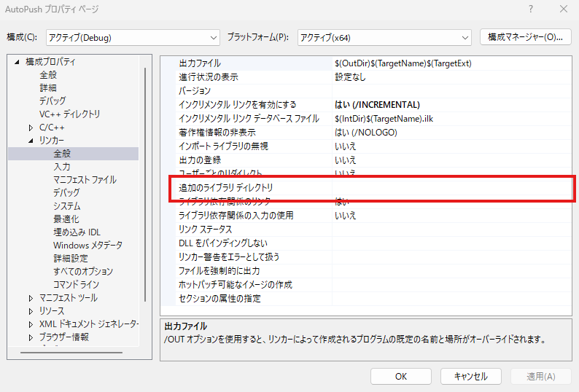Select VC++ ディレクトリ in the tree
This screenshot has width=579, height=392.
tap(69, 114)
